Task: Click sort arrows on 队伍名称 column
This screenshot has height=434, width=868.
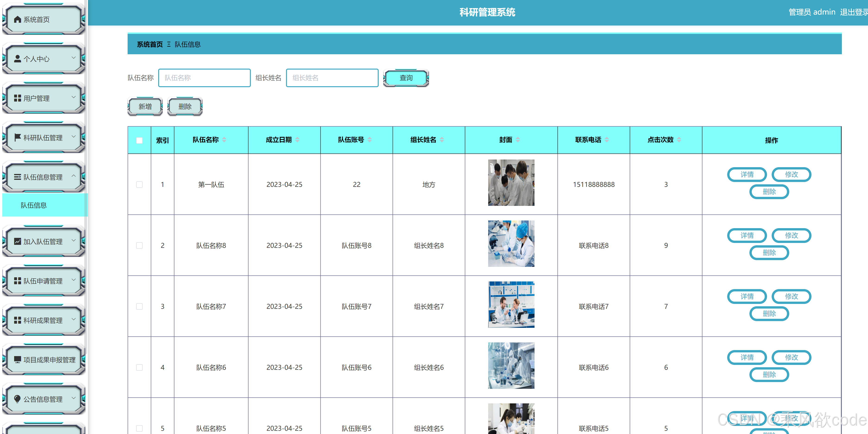Action: [x=224, y=140]
